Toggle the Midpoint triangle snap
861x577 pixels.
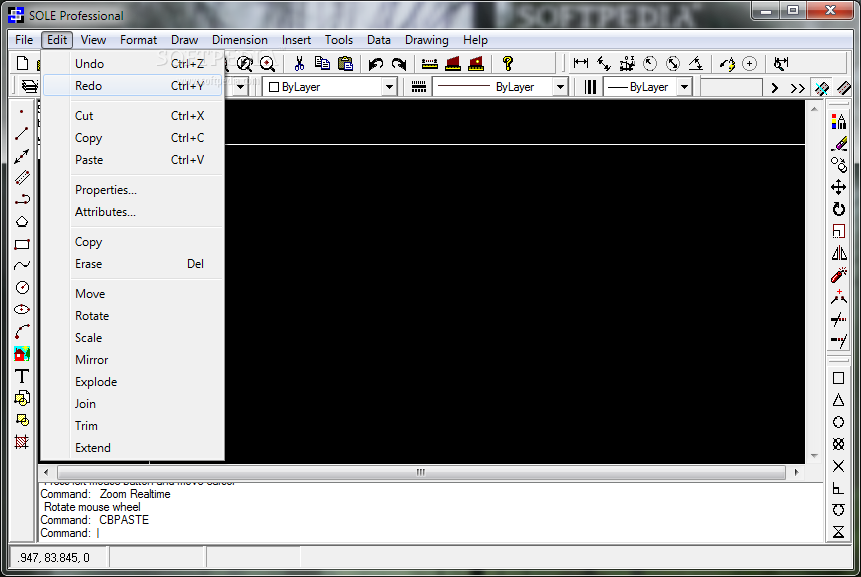(838, 400)
